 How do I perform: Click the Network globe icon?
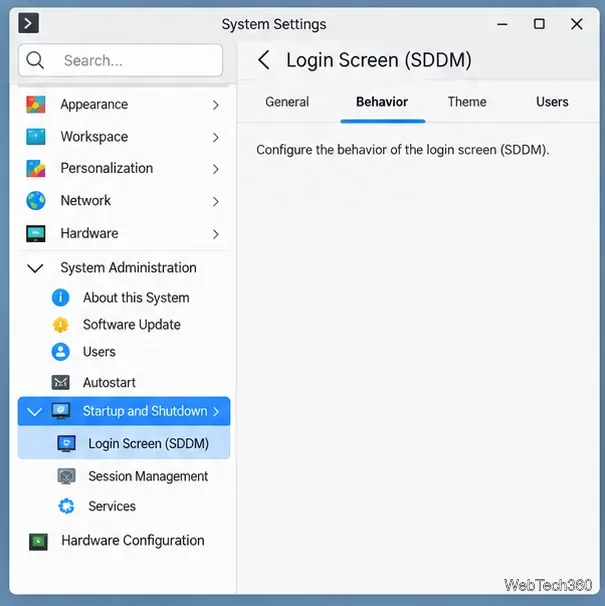tap(36, 201)
